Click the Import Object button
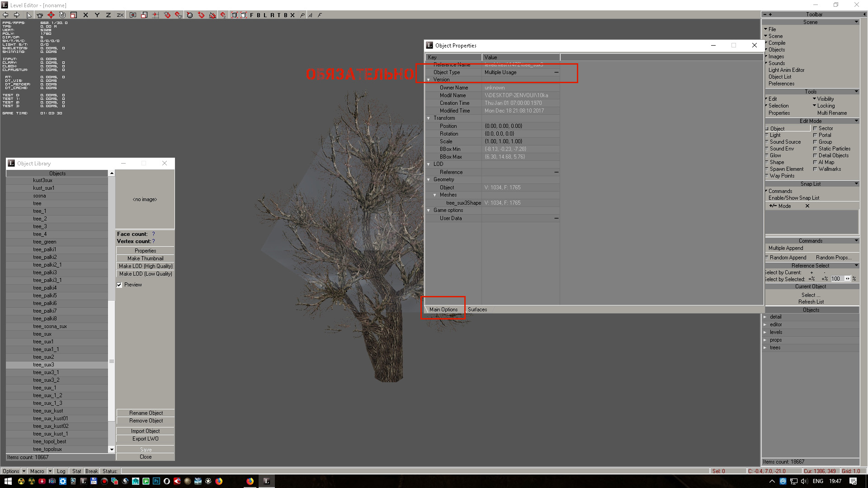The image size is (868, 488). (x=145, y=431)
